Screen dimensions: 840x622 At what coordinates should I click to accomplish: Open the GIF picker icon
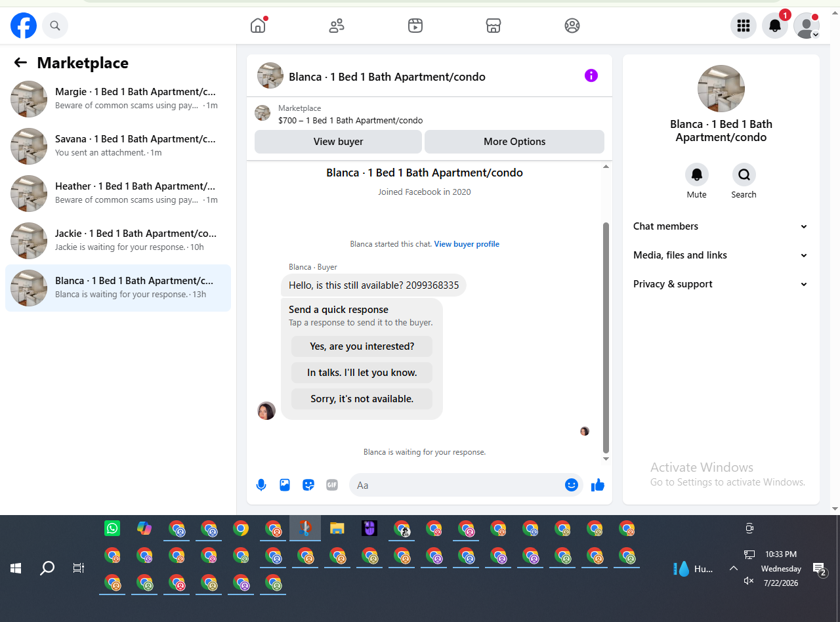(x=332, y=485)
